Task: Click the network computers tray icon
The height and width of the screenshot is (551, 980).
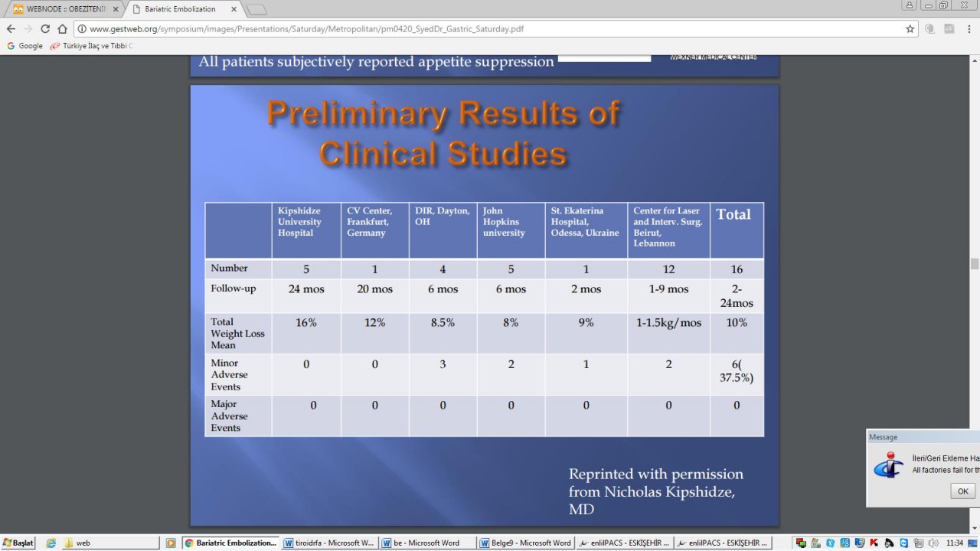Action: click(801, 543)
